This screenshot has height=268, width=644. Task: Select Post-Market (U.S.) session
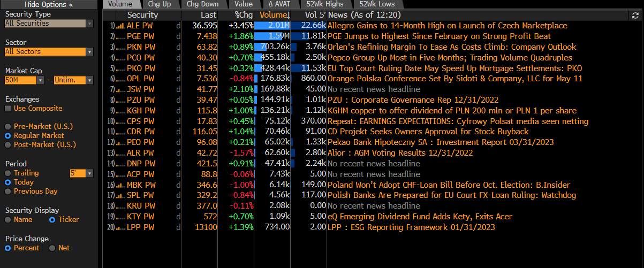tap(8, 145)
